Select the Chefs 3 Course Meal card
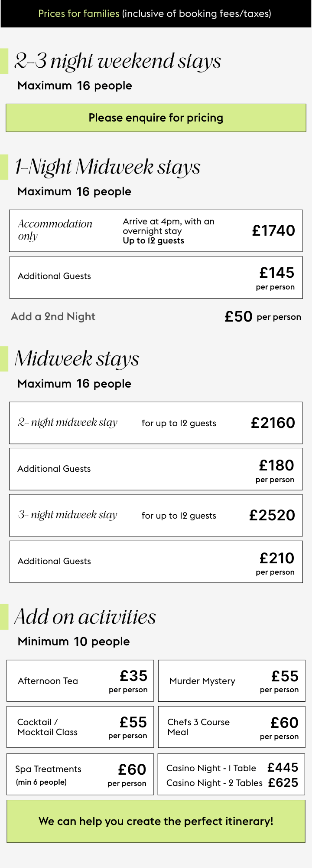 point(232,727)
